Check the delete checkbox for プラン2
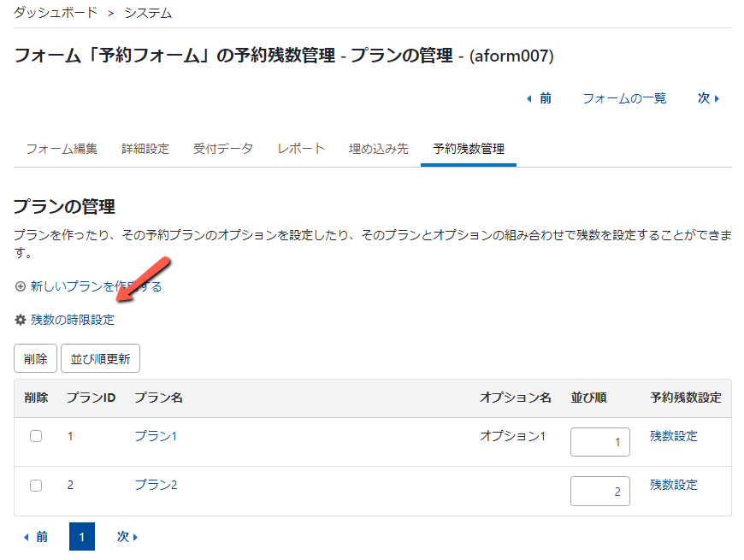The width and height of the screenshot is (744, 560). click(34, 485)
